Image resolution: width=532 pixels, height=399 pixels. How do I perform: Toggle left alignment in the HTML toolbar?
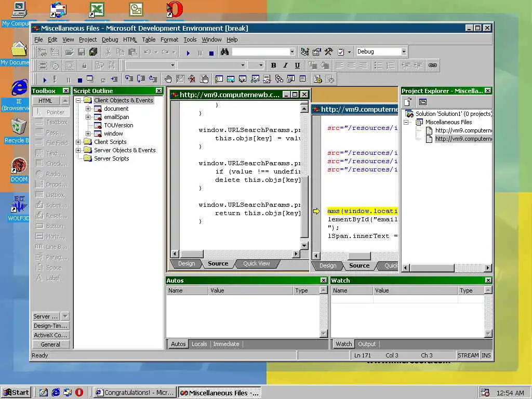(339, 65)
